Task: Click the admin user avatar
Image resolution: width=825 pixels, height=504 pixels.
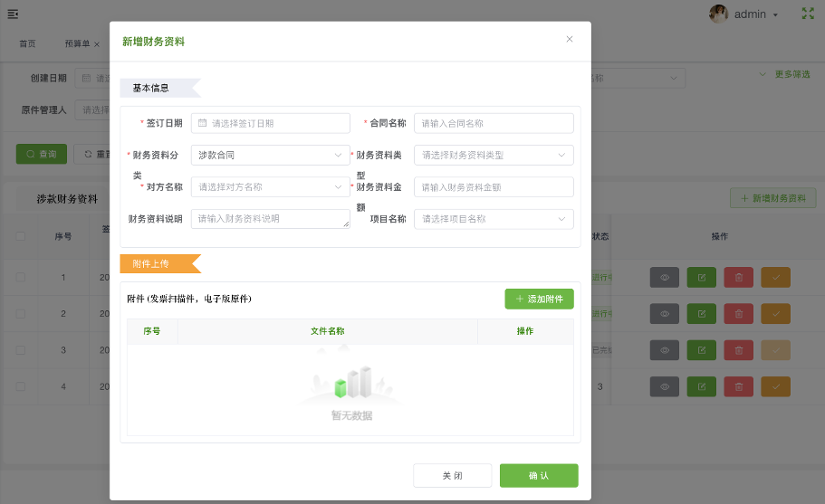Action: tap(718, 14)
